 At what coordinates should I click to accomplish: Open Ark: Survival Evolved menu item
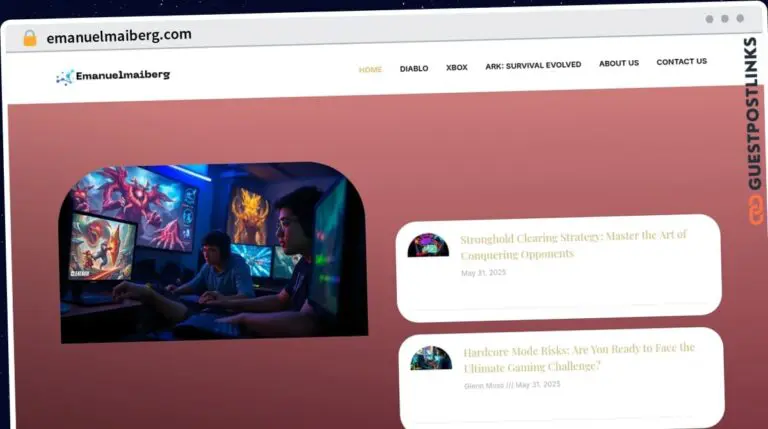click(533, 65)
